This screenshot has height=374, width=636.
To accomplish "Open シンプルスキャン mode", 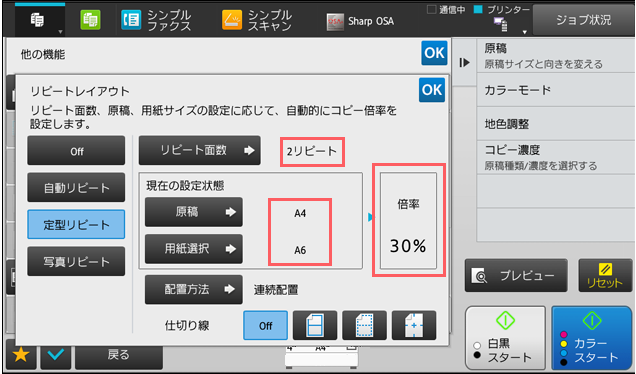I will [x=257, y=20].
